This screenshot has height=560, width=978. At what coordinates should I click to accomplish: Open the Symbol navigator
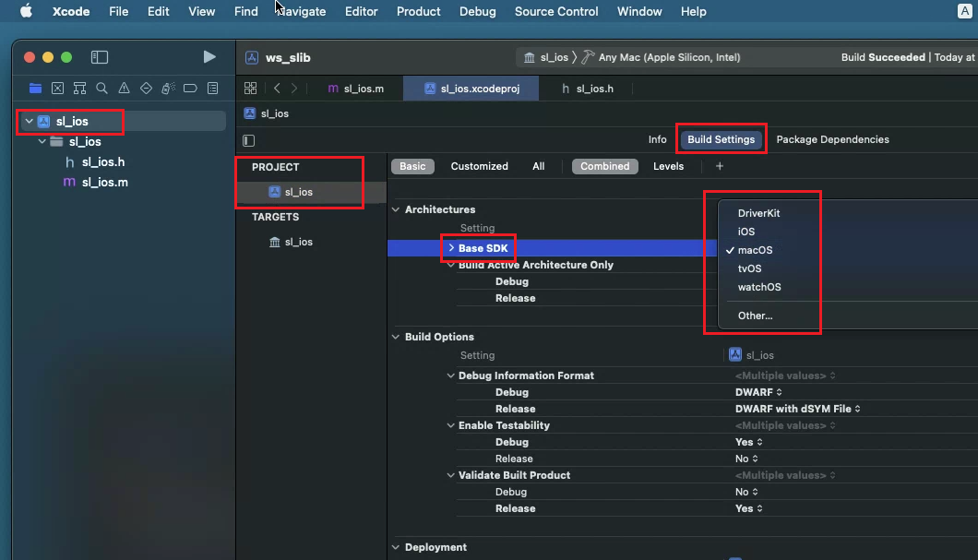tap(79, 88)
